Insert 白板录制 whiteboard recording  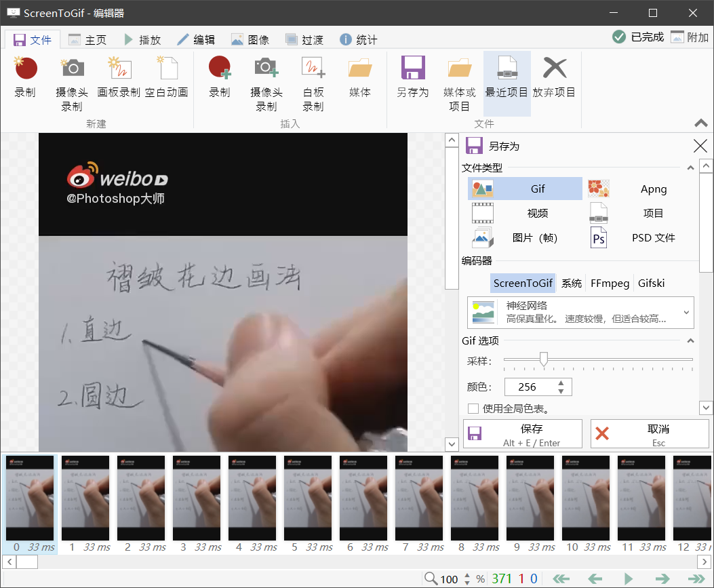tap(313, 84)
